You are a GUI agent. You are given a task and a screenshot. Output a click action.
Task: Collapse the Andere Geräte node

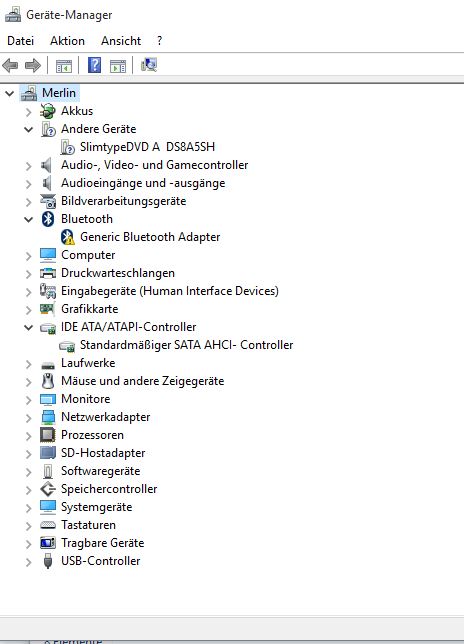pyautogui.click(x=28, y=129)
